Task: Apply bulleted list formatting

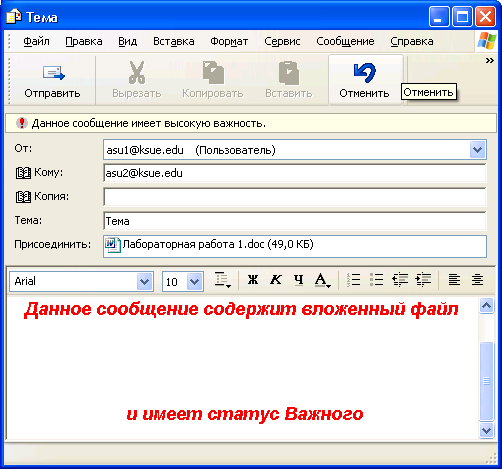Action: [x=376, y=279]
